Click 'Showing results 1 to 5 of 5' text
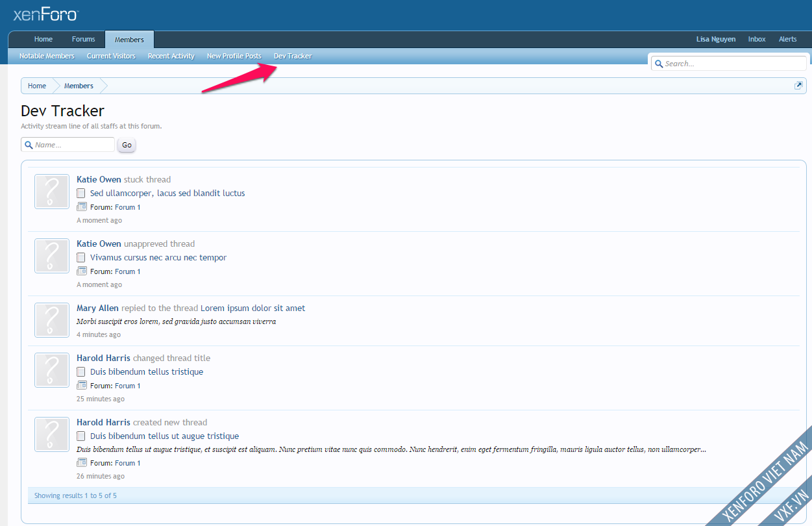Viewport: 812px width, 526px height. [x=75, y=495]
